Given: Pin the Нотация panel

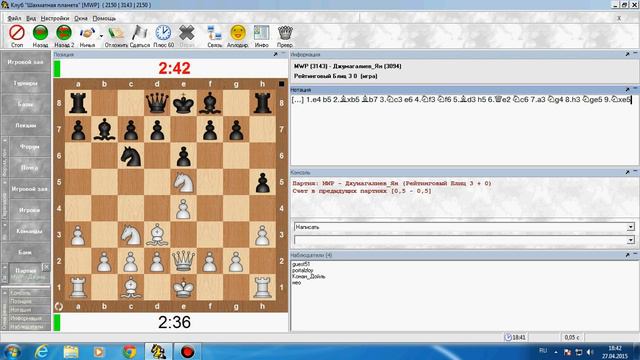Looking at the screenshot, I should coord(627,89).
